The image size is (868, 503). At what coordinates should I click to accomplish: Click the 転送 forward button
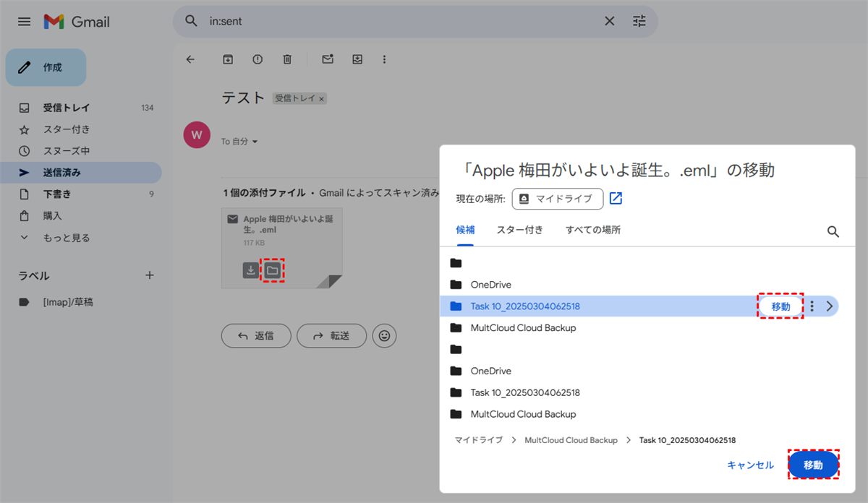tap(332, 335)
